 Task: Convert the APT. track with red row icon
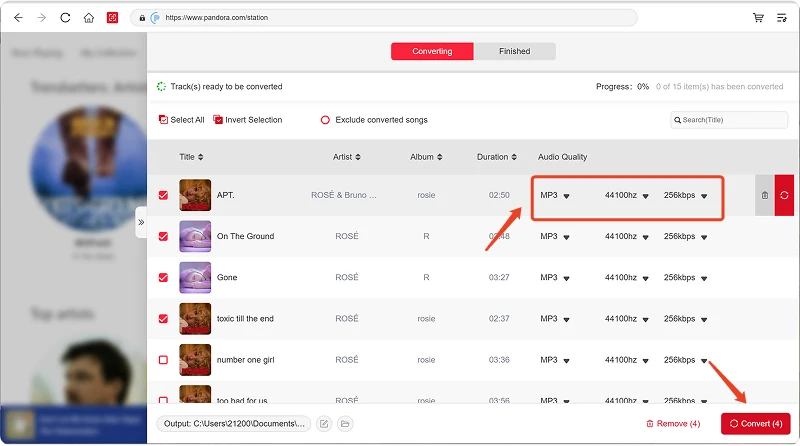[x=784, y=195]
